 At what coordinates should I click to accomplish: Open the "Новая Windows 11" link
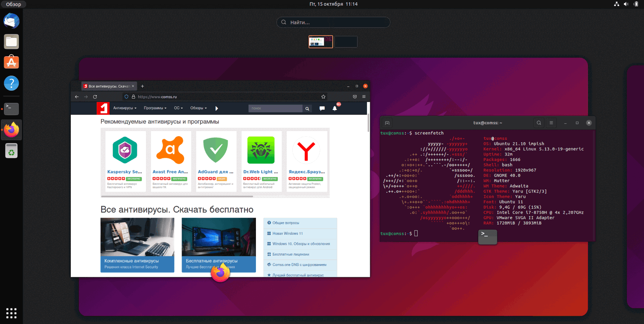coord(288,233)
